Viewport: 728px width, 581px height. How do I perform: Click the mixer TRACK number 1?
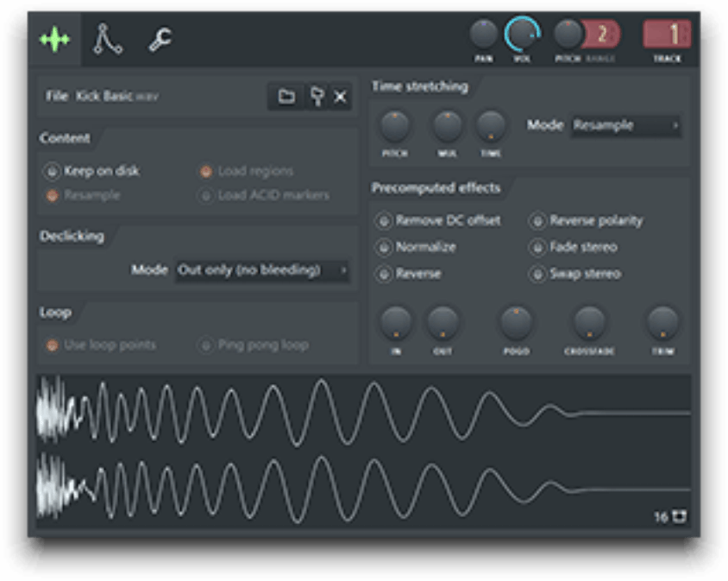[x=667, y=34]
